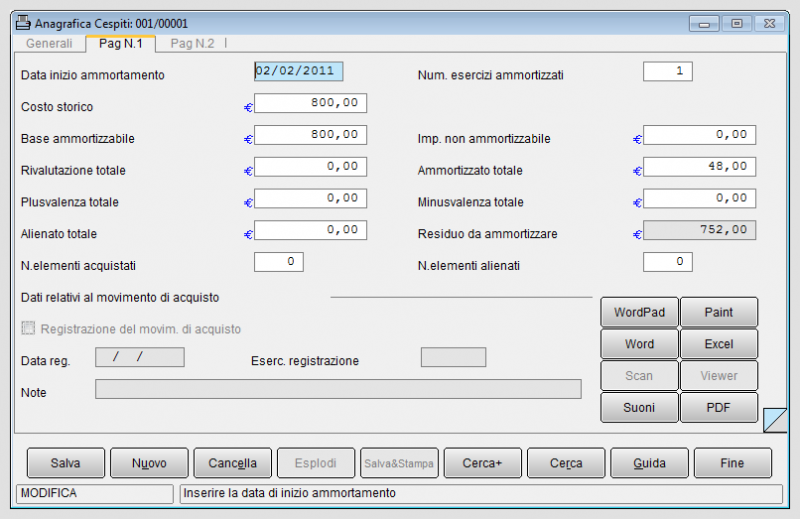This screenshot has width=800, height=519.
Task: Click the Data reg. date field
Action: coord(140,357)
